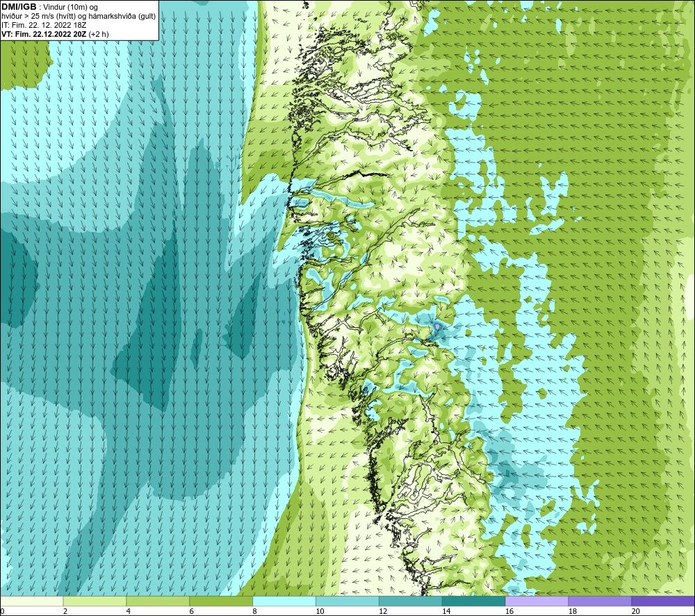Click the 4–6 m/s green legend swatch

pyautogui.click(x=158, y=601)
